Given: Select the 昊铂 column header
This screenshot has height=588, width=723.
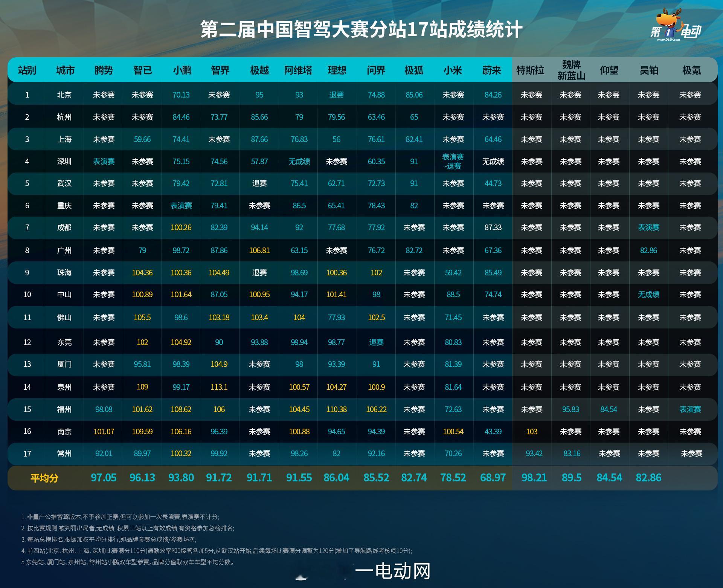Looking at the screenshot, I should (649, 70).
